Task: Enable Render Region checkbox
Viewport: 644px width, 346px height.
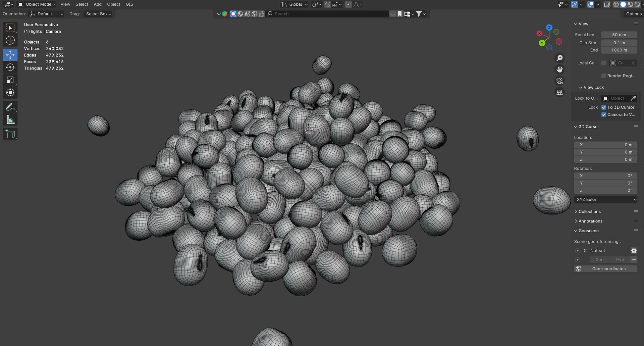Action: pyautogui.click(x=604, y=76)
